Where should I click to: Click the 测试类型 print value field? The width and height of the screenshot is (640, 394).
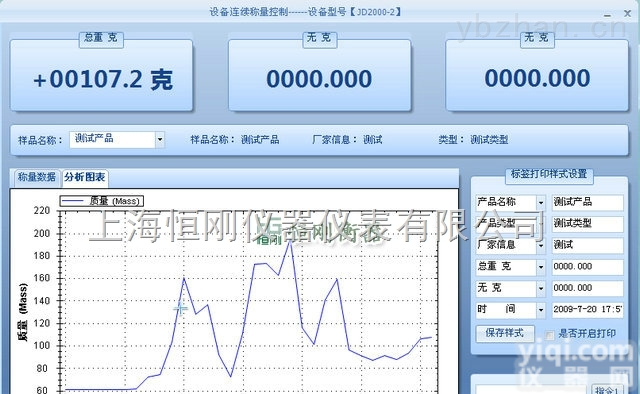(587, 224)
